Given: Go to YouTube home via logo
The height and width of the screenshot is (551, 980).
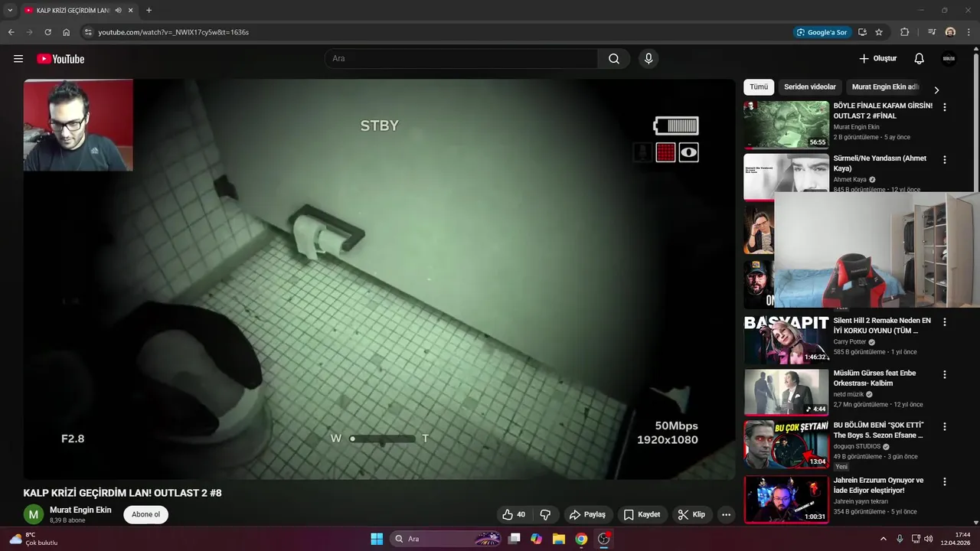Looking at the screenshot, I should click(x=60, y=59).
